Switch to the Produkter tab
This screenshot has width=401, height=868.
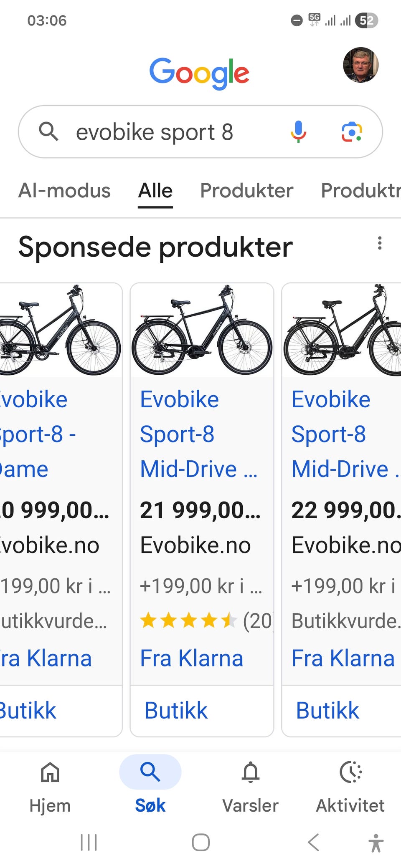(x=246, y=191)
